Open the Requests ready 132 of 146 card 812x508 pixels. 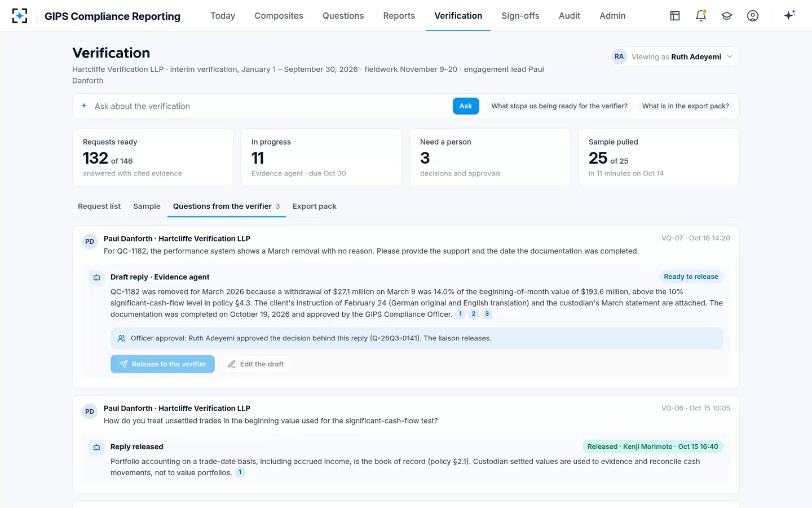coord(153,157)
